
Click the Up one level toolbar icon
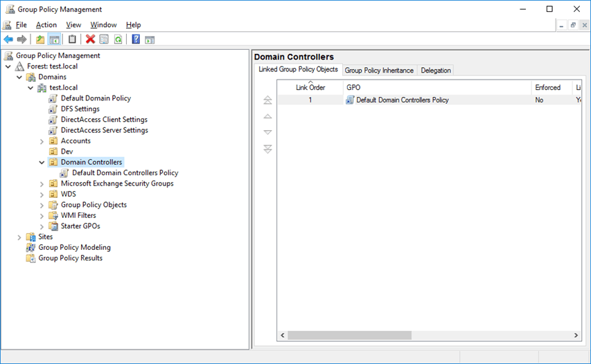point(40,39)
